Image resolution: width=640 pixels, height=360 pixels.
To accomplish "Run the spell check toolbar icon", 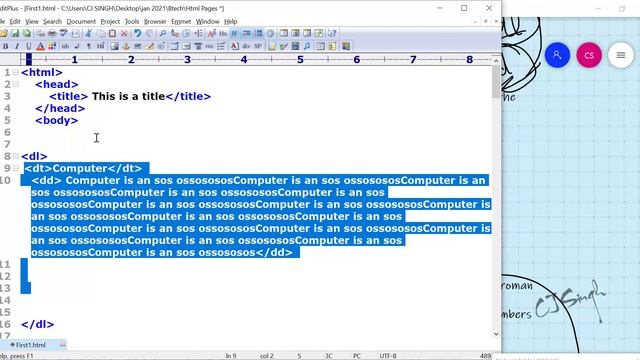I will coord(64,33).
